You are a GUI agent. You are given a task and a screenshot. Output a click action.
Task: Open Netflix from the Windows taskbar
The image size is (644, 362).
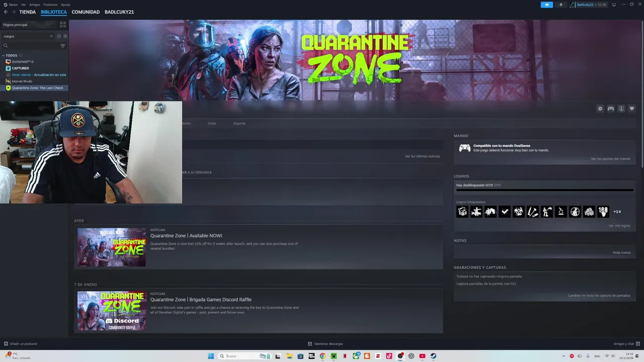click(345, 356)
